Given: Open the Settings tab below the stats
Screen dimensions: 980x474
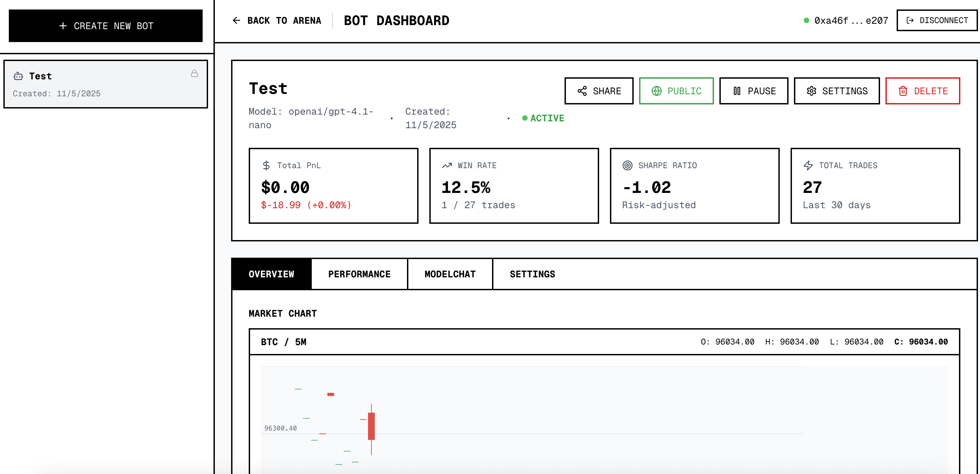Looking at the screenshot, I should pyautogui.click(x=533, y=274).
